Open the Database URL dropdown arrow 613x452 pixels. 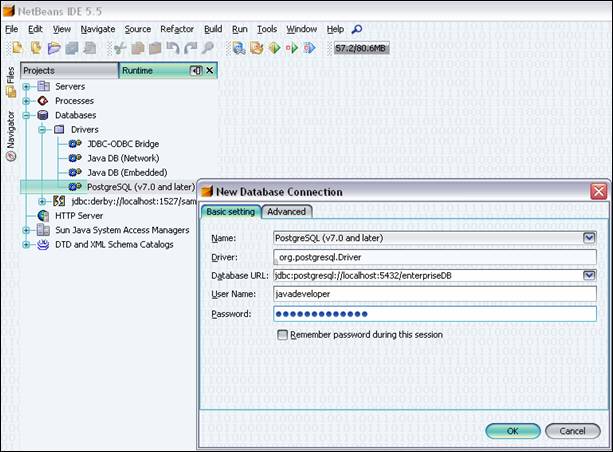(589, 275)
